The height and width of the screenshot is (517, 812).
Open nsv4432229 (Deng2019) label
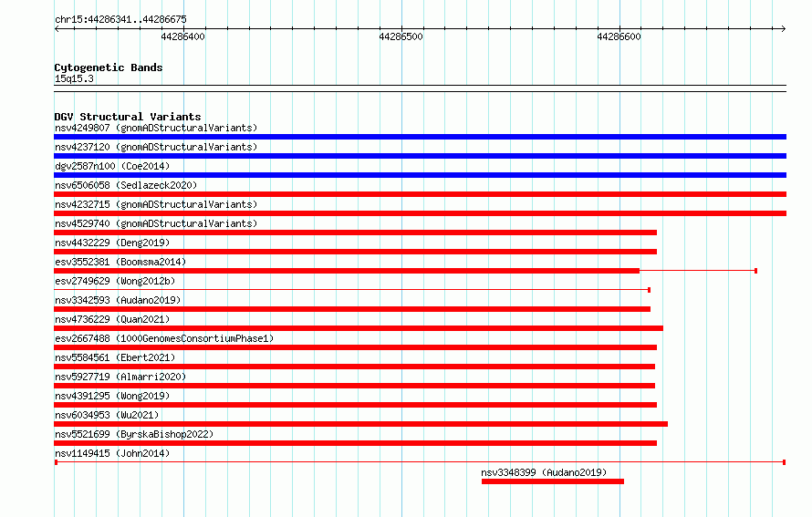point(112,243)
